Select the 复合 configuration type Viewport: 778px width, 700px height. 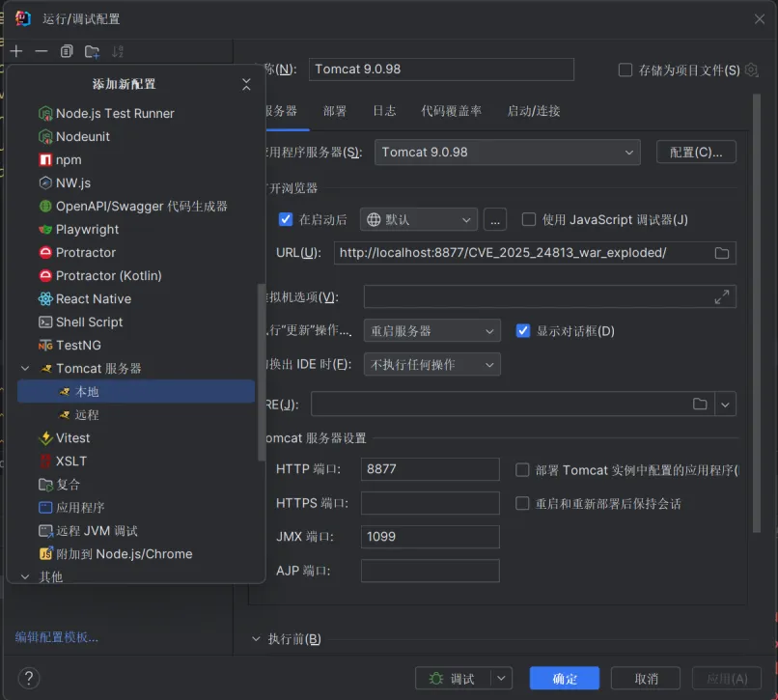click(x=136, y=484)
